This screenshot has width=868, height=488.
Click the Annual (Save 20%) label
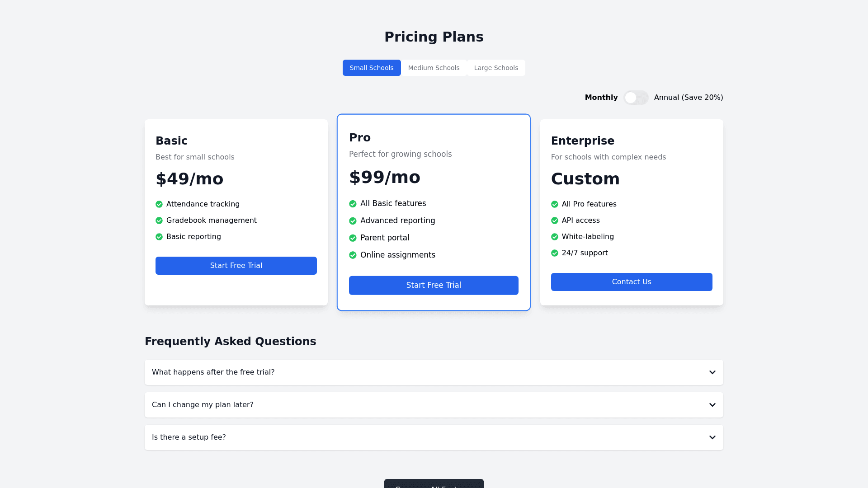coord(688,98)
